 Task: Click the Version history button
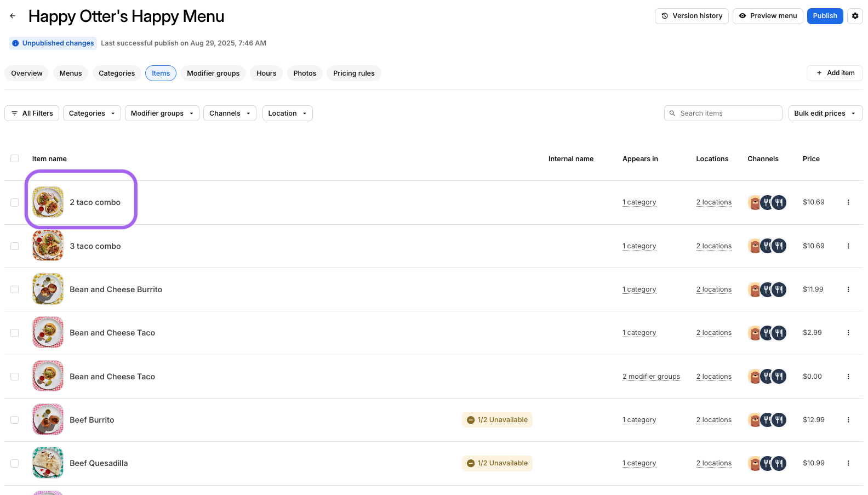pyautogui.click(x=691, y=16)
